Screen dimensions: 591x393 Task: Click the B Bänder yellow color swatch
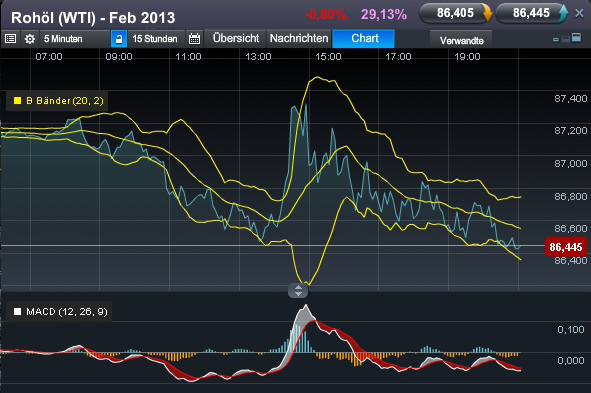[17, 101]
